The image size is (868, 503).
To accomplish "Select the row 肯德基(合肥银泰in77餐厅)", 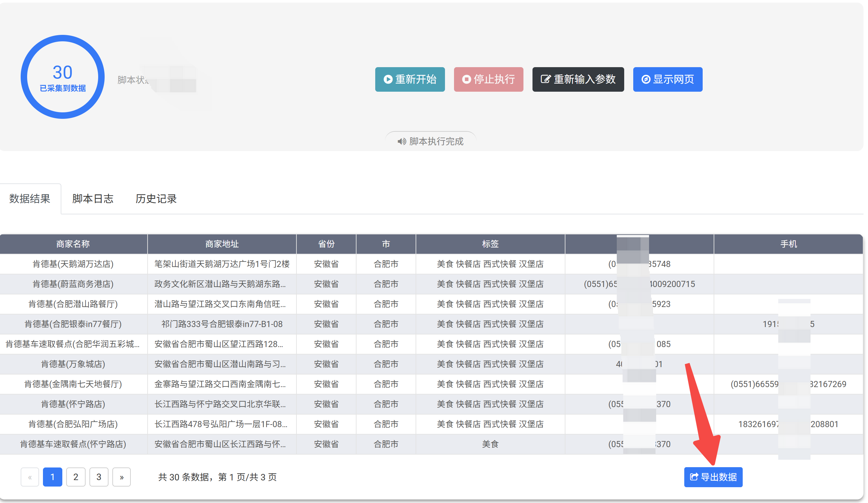I will (431, 324).
